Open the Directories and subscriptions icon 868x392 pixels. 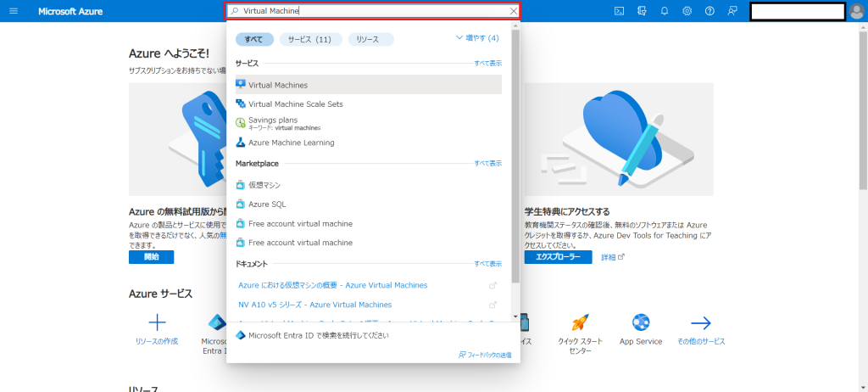[x=643, y=11]
